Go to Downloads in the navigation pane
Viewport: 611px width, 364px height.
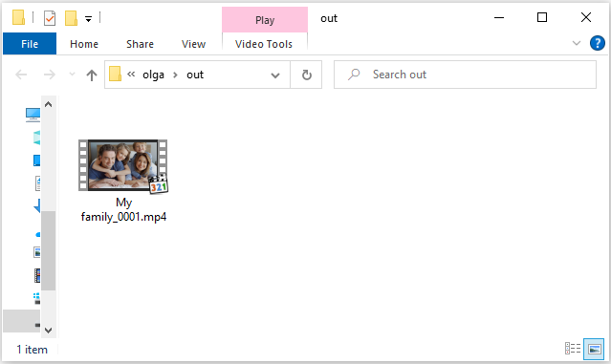(37, 206)
